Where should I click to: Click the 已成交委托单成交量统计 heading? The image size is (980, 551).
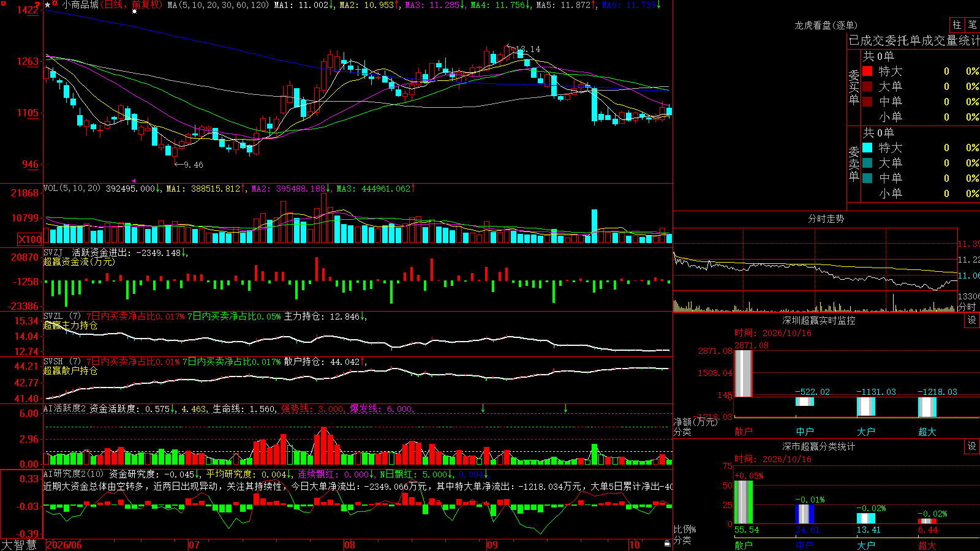(x=914, y=40)
